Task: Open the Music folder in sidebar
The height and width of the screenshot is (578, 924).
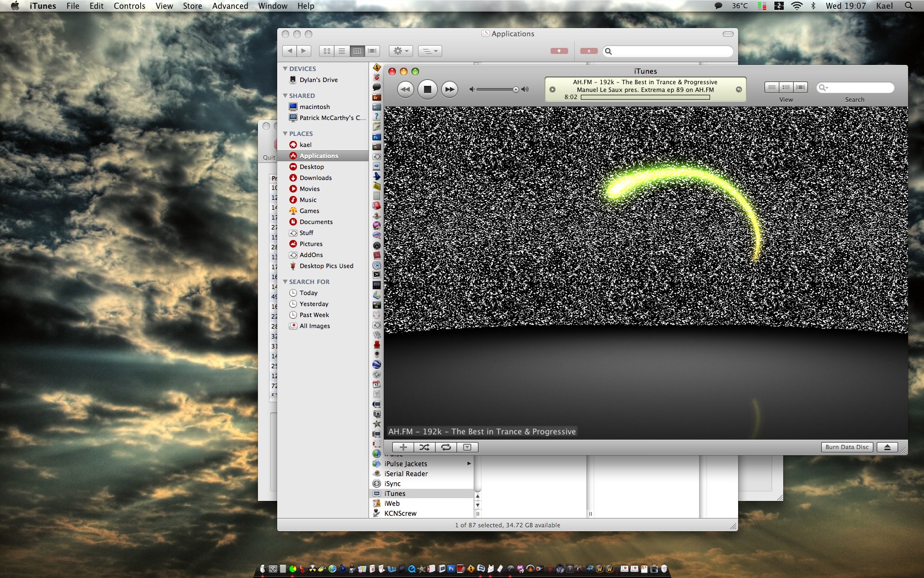Action: (323, 200)
